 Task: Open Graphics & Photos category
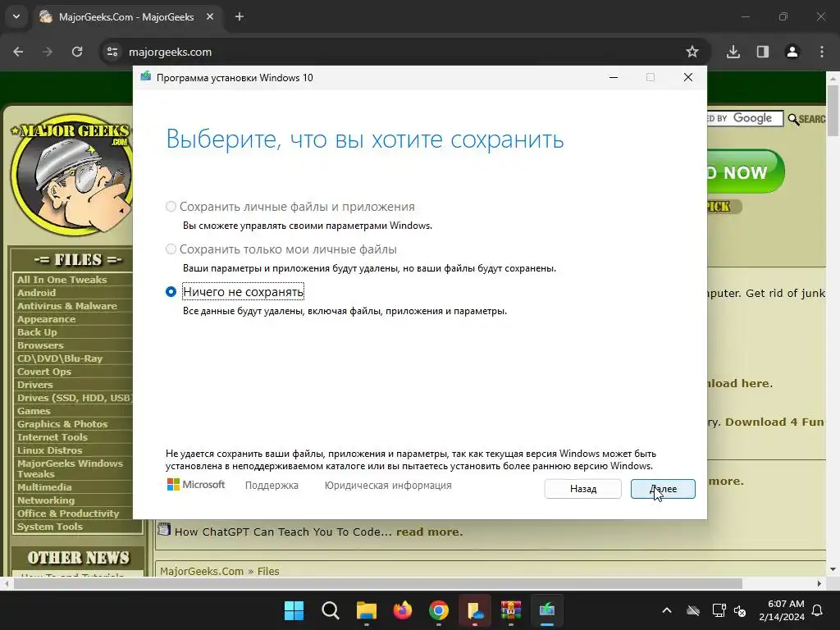pyautogui.click(x=62, y=424)
